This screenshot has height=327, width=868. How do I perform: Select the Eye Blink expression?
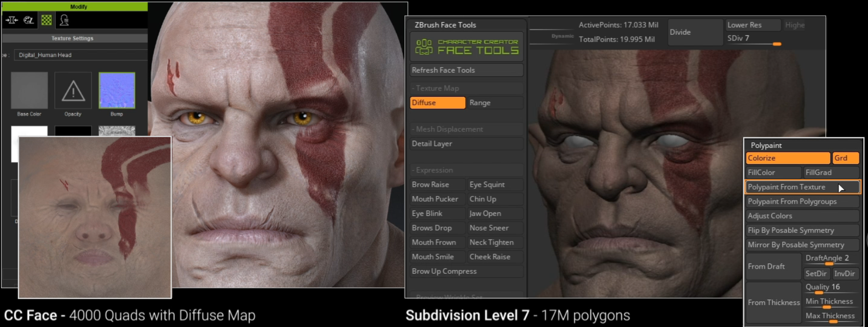438,213
